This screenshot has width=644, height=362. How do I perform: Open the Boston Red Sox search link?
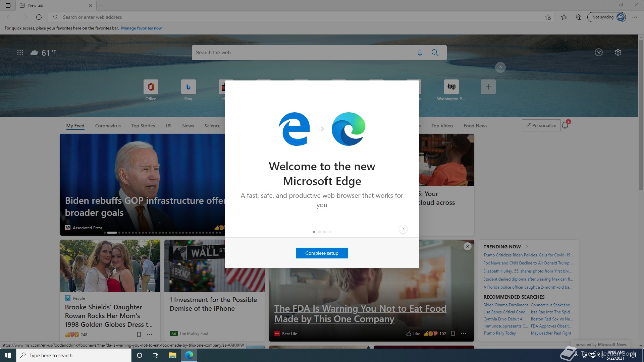coord(552,319)
